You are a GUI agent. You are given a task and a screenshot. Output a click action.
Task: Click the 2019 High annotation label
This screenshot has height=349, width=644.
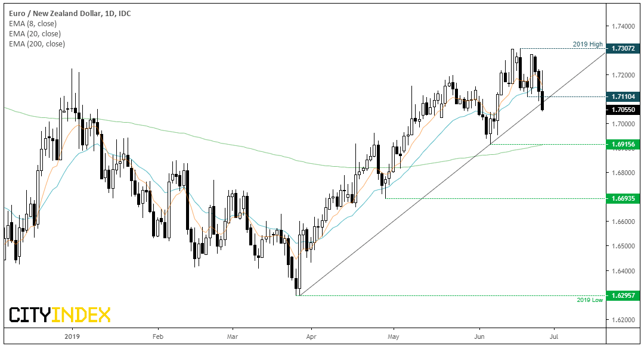(588, 44)
